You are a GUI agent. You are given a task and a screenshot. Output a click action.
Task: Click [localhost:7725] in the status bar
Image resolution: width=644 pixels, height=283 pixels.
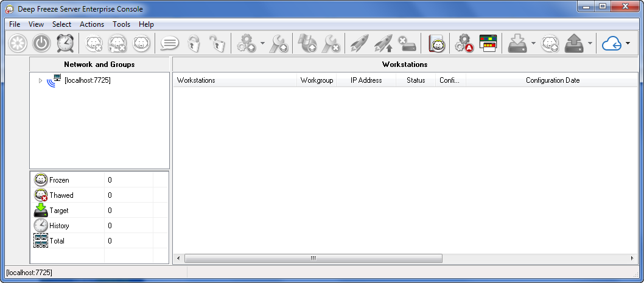[30, 272]
